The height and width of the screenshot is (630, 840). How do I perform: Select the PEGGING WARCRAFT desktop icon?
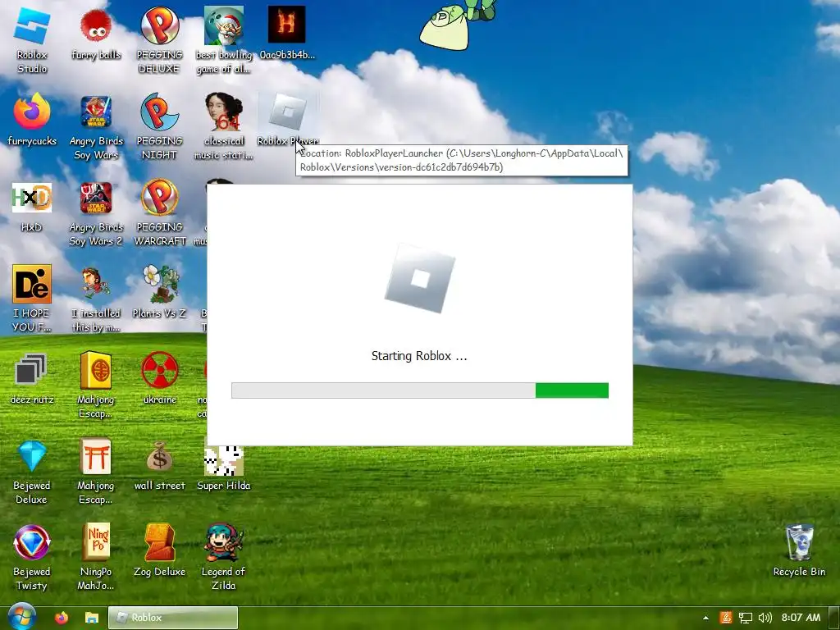point(159,213)
